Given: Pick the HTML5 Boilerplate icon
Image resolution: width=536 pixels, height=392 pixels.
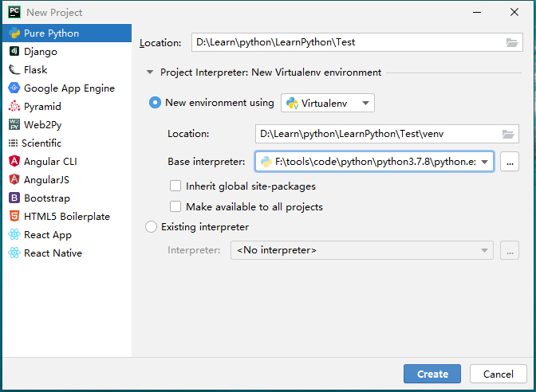Looking at the screenshot, I should pos(14,217).
